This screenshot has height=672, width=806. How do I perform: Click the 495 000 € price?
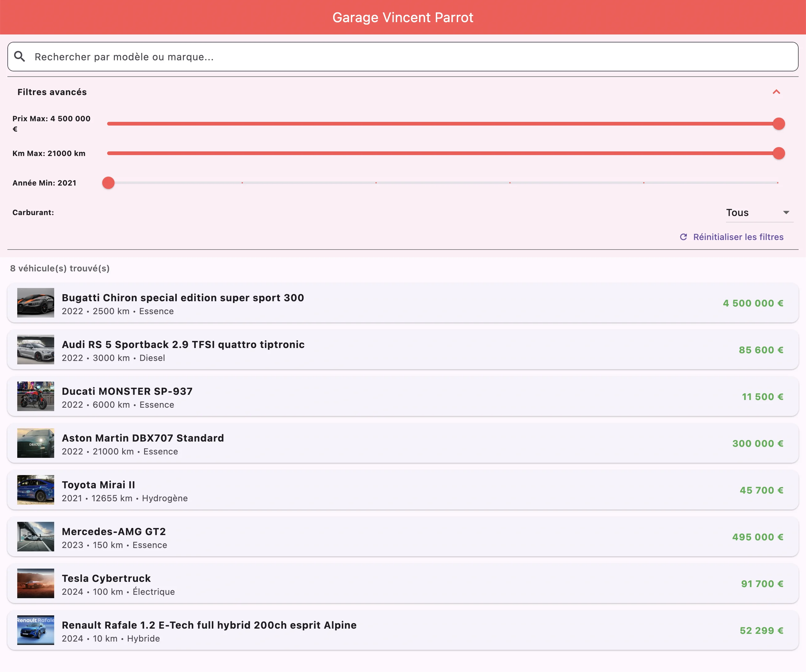[x=758, y=537]
